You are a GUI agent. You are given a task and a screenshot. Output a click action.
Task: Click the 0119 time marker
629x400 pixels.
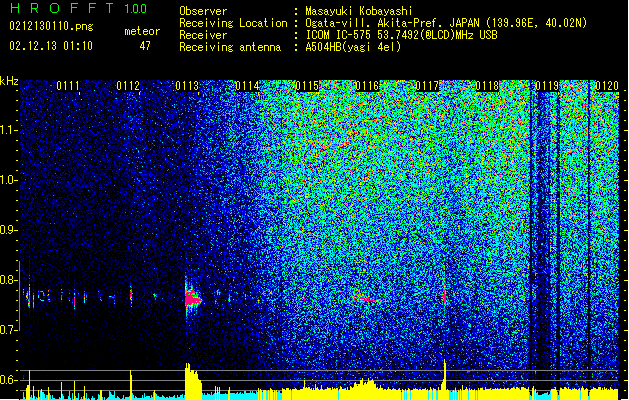(x=547, y=86)
